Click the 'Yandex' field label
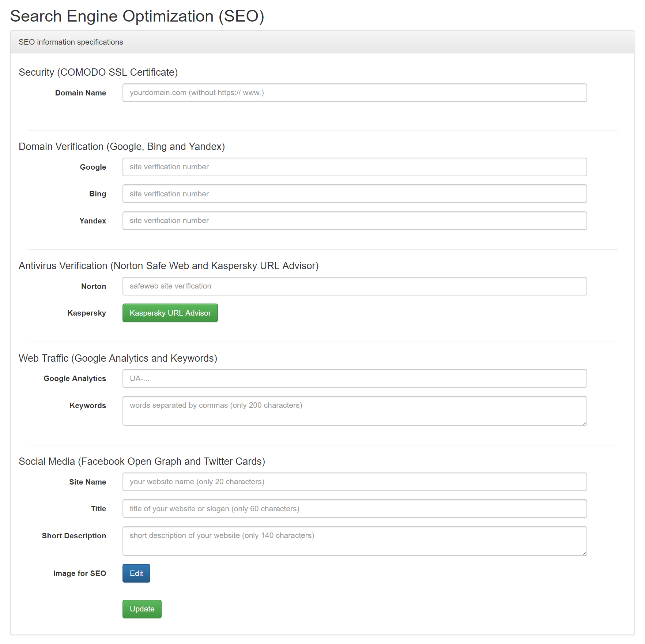Screen dimensions: 645x644 93,221
